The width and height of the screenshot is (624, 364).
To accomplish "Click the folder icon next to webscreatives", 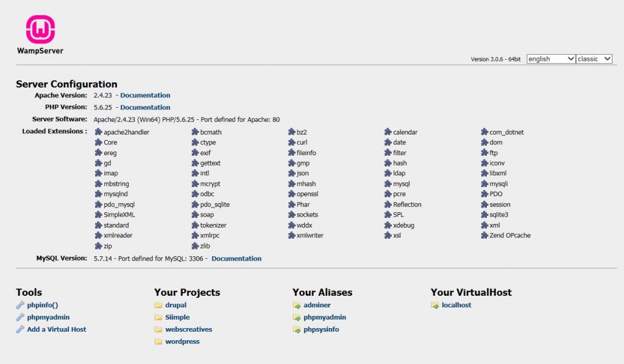I will (158, 329).
